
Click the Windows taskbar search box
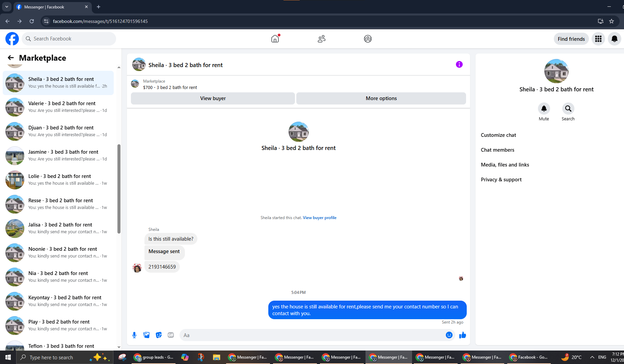click(64, 357)
